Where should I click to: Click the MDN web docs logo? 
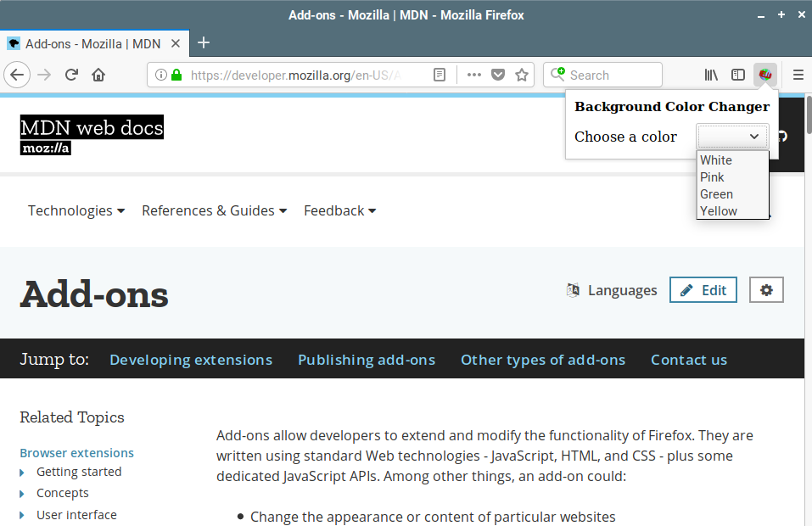(x=92, y=127)
